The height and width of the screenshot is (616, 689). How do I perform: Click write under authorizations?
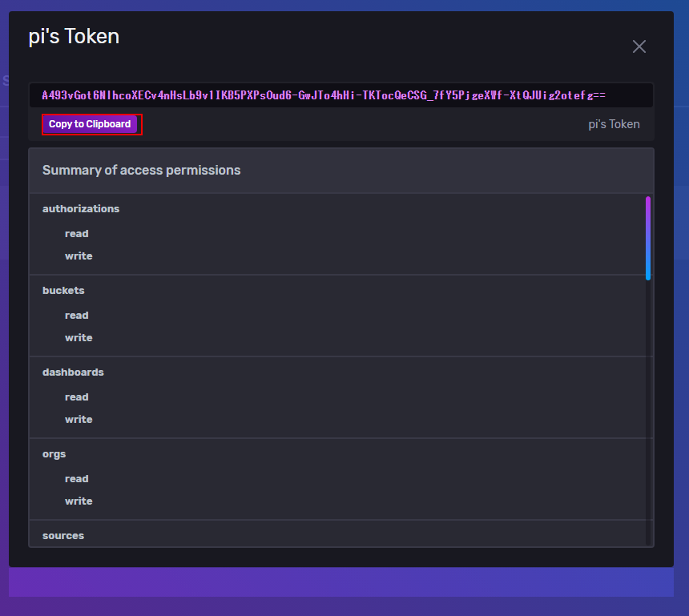79,256
